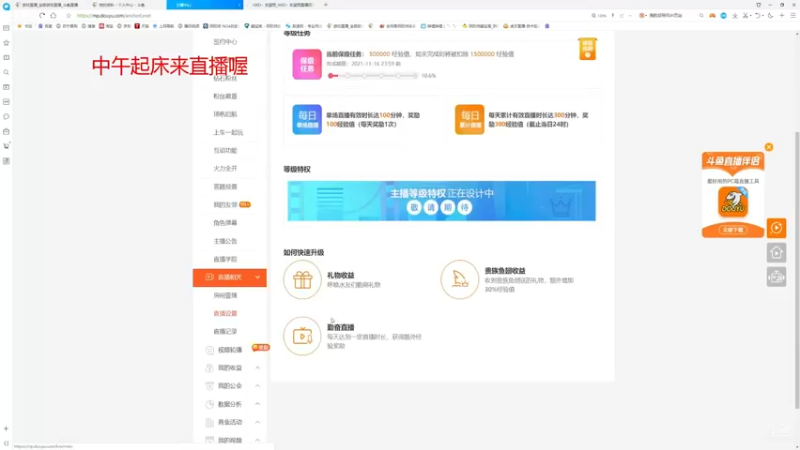Click the browser logo icon at top-left

(6, 7)
